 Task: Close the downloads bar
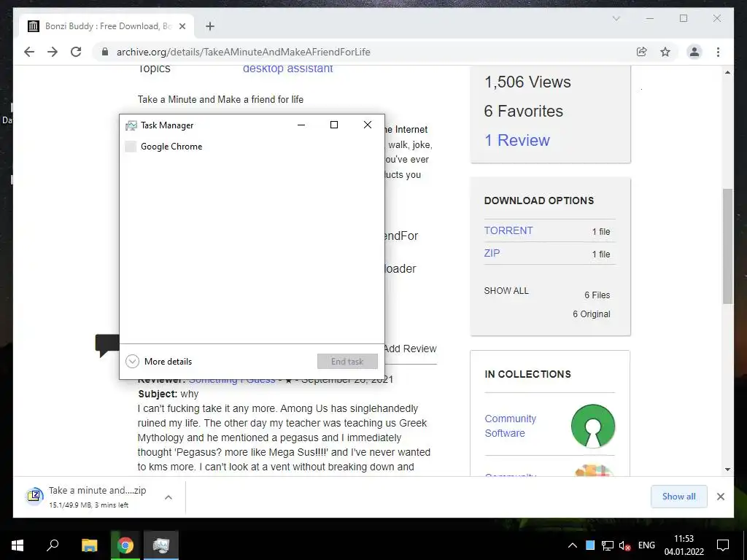(x=720, y=497)
